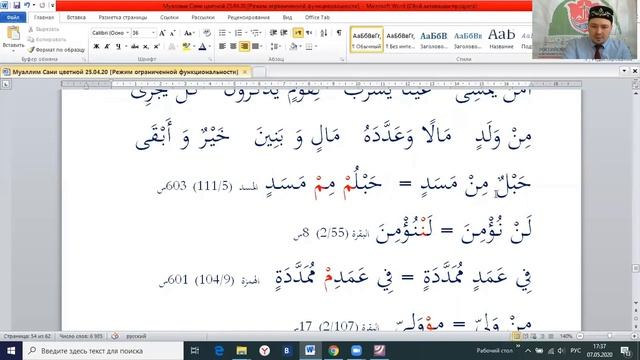Undo the last action
640x360 pixels.
[27, 6]
